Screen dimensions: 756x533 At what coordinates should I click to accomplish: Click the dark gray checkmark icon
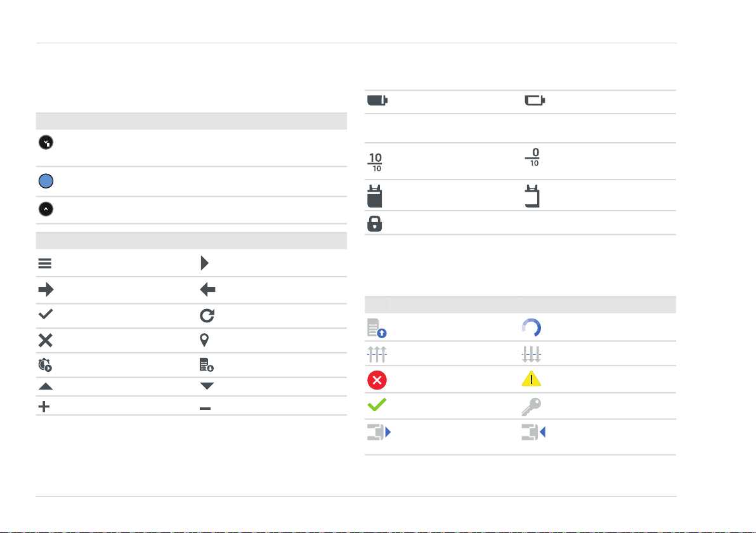(45, 314)
